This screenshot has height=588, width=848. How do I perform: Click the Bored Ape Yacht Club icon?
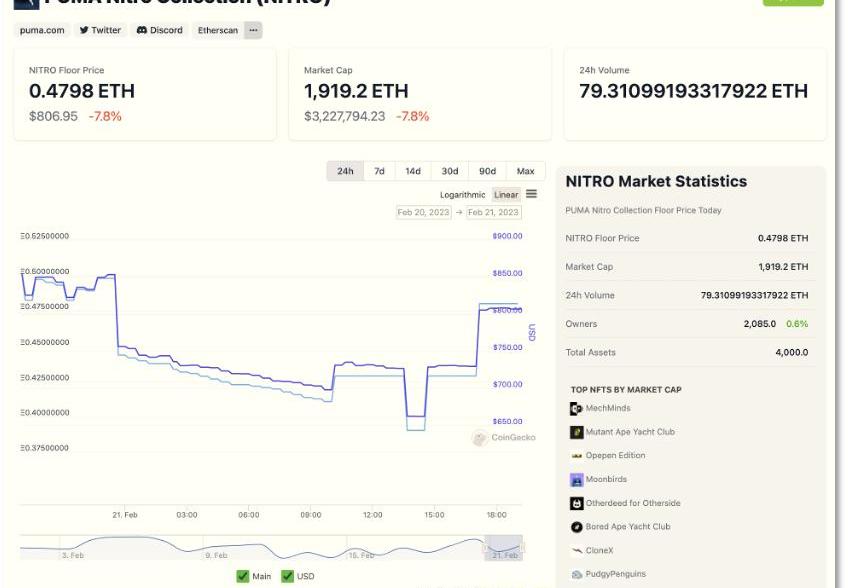pos(576,527)
